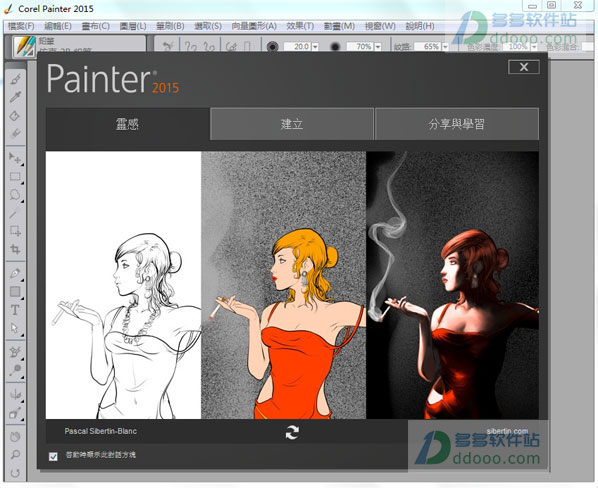This screenshot has height=488, width=598.
Task: Switch to the 建立 tab
Action: tap(292, 124)
